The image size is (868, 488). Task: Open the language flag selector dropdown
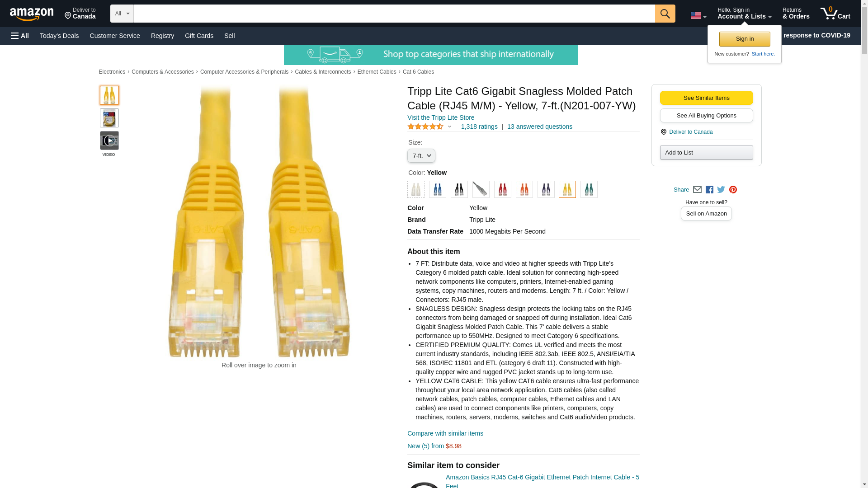point(698,15)
